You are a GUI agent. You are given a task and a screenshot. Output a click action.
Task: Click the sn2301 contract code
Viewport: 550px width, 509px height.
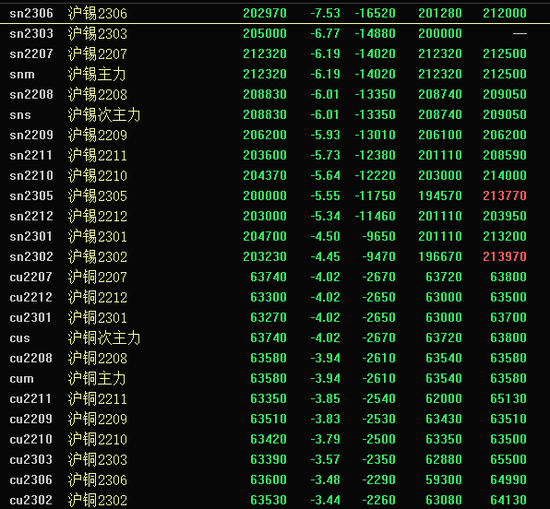pyautogui.click(x=31, y=236)
